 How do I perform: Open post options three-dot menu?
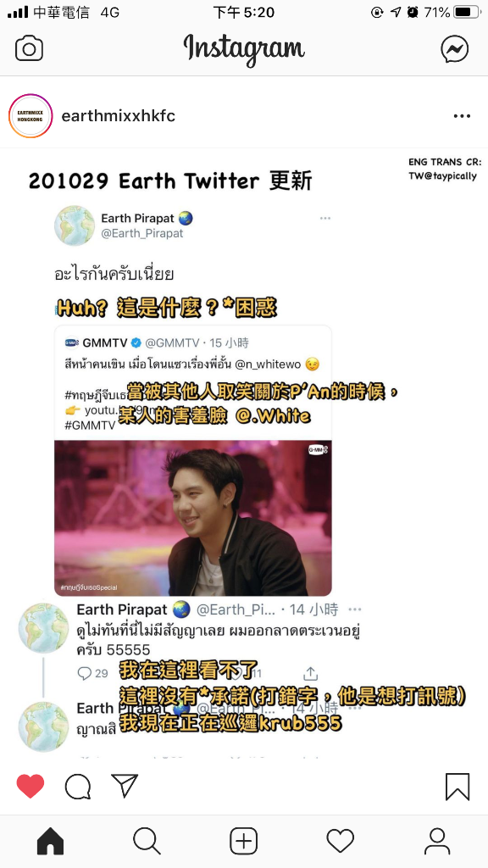pos(462,116)
